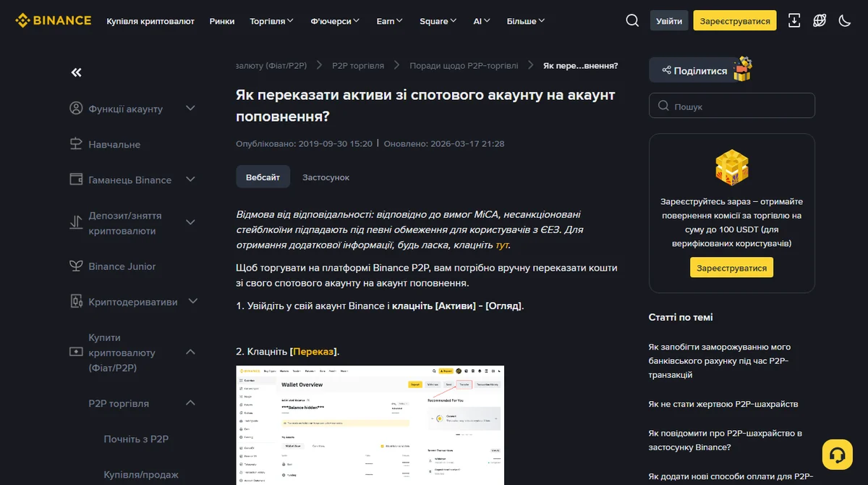Click the gift box icon near Share

(x=743, y=69)
